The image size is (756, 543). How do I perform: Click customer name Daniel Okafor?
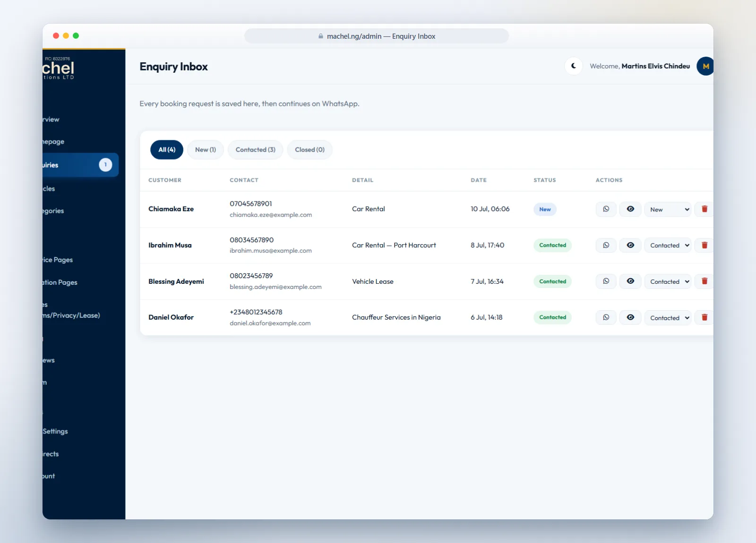pyautogui.click(x=171, y=317)
